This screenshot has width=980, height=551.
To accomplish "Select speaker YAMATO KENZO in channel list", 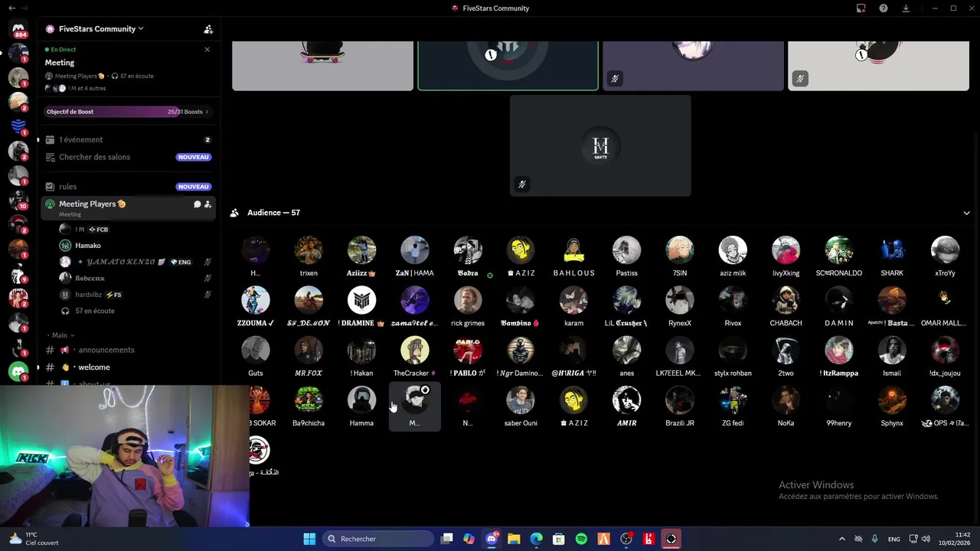I will coord(136,262).
